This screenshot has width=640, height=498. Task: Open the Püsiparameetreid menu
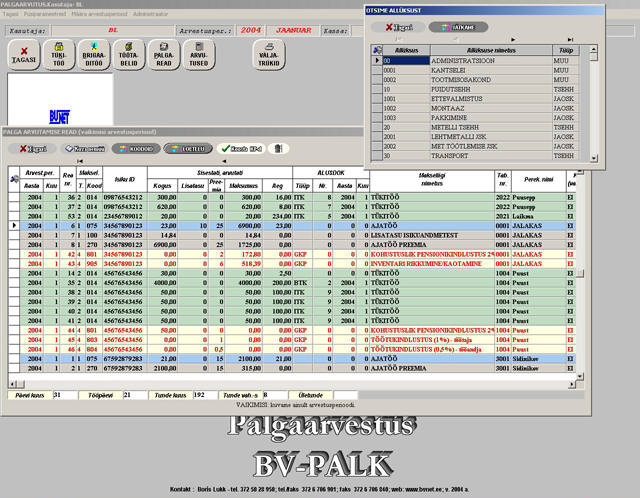click(x=45, y=14)
